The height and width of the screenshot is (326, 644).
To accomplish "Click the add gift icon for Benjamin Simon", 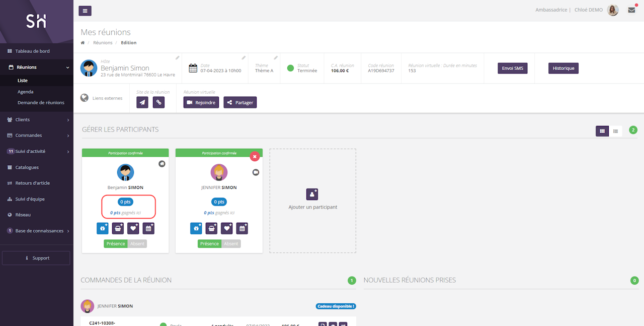I will point(102,228).
